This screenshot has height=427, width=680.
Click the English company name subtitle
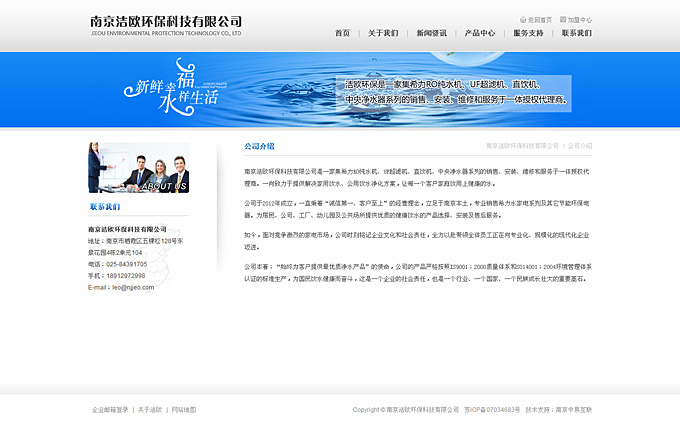click(166, 33)
